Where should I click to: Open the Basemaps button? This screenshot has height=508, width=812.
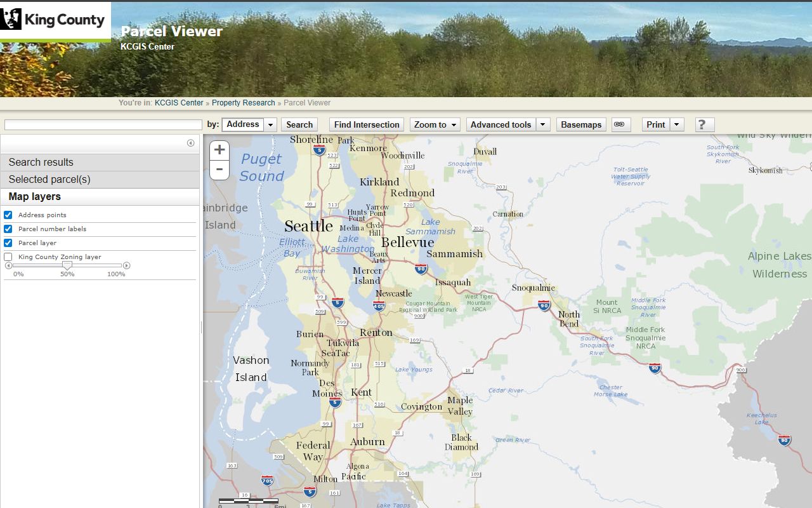(x=581, y=124)
